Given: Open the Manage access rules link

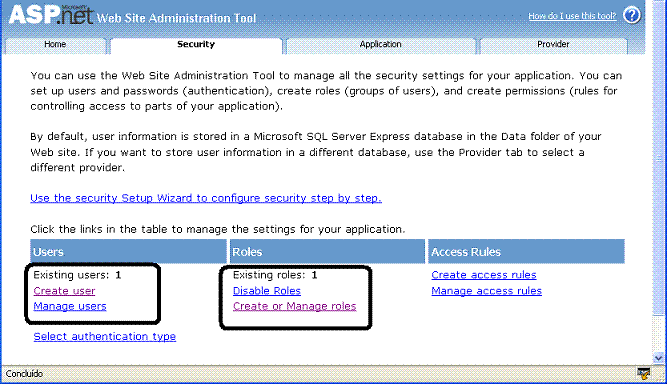Looking at the screenshot, I should [x=487, y=291].
